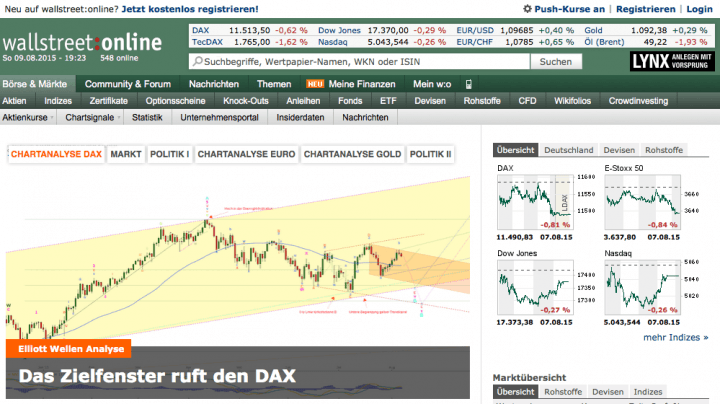This screenshot has width=720, height=404.
Task: Open the Börse & Märkte menu
Action: tap(35, 84)
